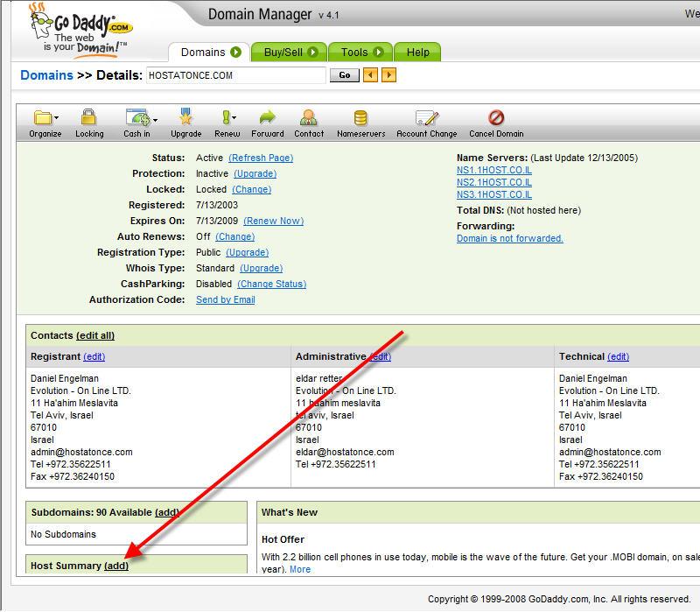Go to the previous domain arrow
The image size is (700, 612).
[x=371, y=75]
